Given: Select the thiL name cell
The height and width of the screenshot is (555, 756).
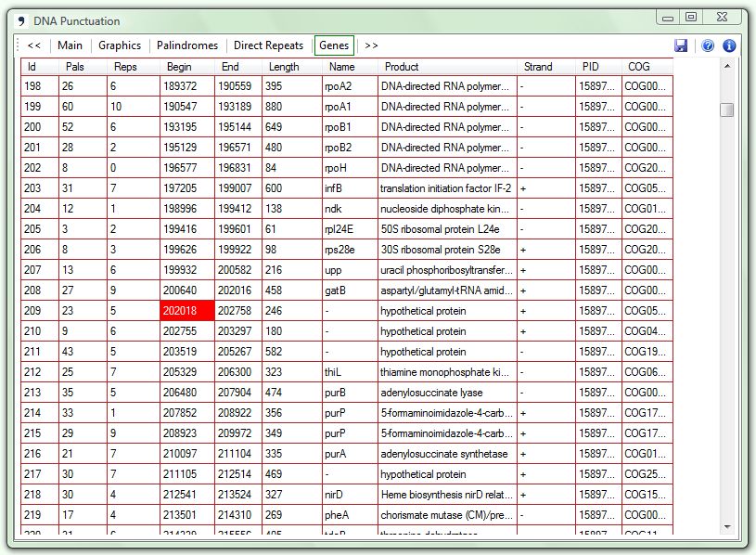Looking at the screenshot, I should [x=350, y=372].
